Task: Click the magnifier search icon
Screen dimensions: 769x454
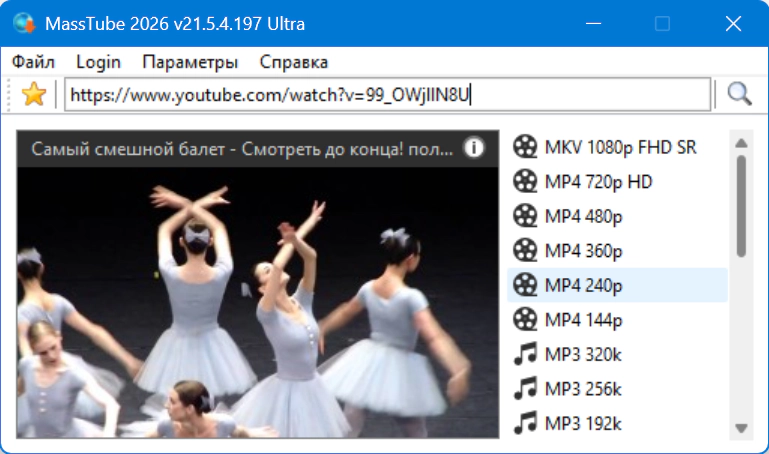Action: 739,94
